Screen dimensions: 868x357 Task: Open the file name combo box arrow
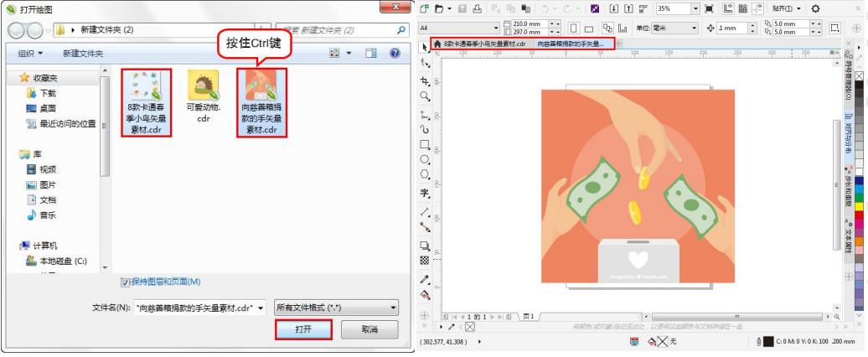(x=261, y=308)
